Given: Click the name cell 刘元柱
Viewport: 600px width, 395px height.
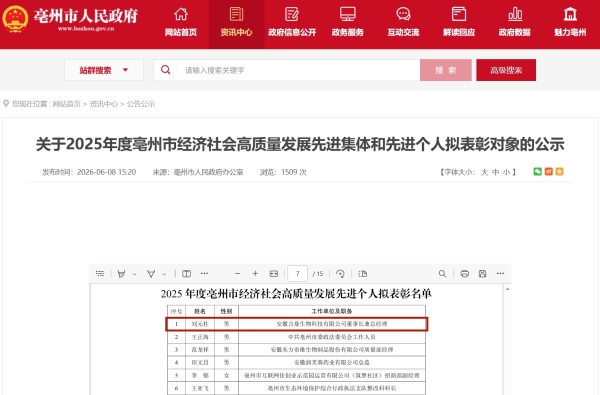Looking at the screenshot, I should pos(200,324).
